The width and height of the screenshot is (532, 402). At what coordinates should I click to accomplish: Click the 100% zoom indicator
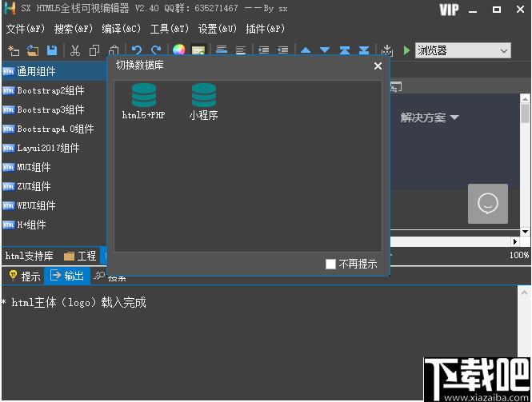point(518,255)
